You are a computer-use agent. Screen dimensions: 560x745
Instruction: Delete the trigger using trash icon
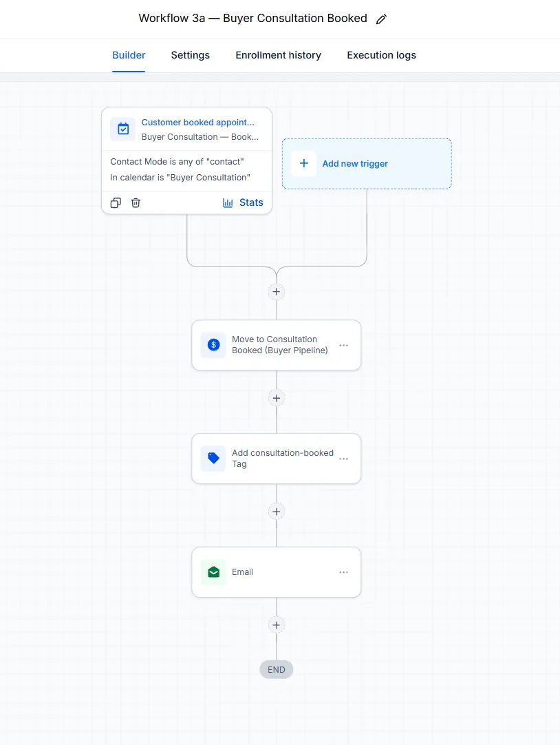click(x=136, y=203)
